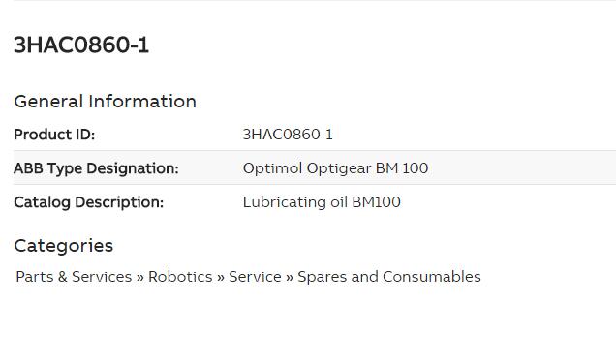Open the Robotics category breadcrumb
Image resolution: width=616 pixels, height=364 pixels.
[180, 277]
